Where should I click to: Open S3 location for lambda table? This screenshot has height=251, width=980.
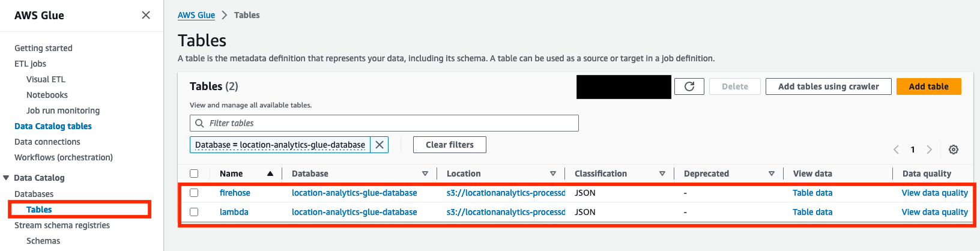click(506, 212)
